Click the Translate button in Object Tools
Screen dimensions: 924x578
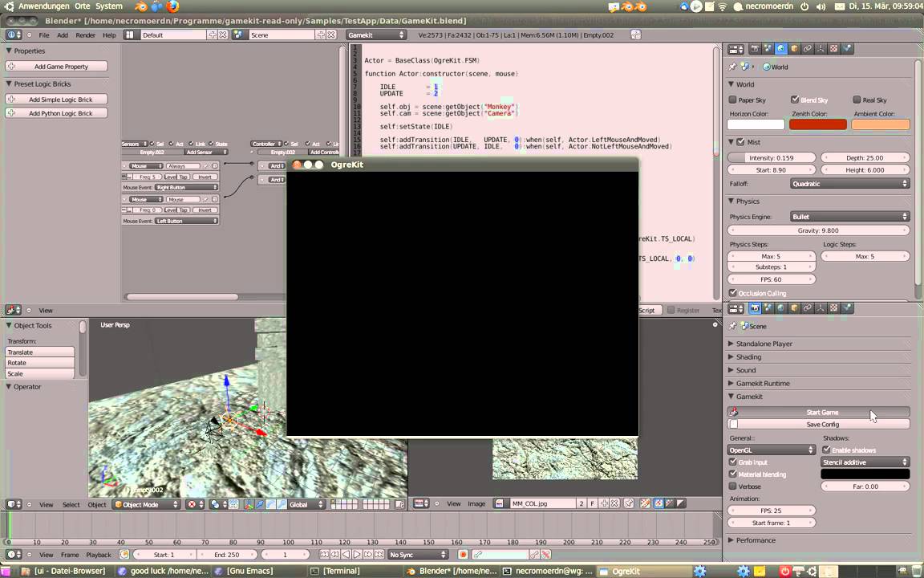coord(40,352)
